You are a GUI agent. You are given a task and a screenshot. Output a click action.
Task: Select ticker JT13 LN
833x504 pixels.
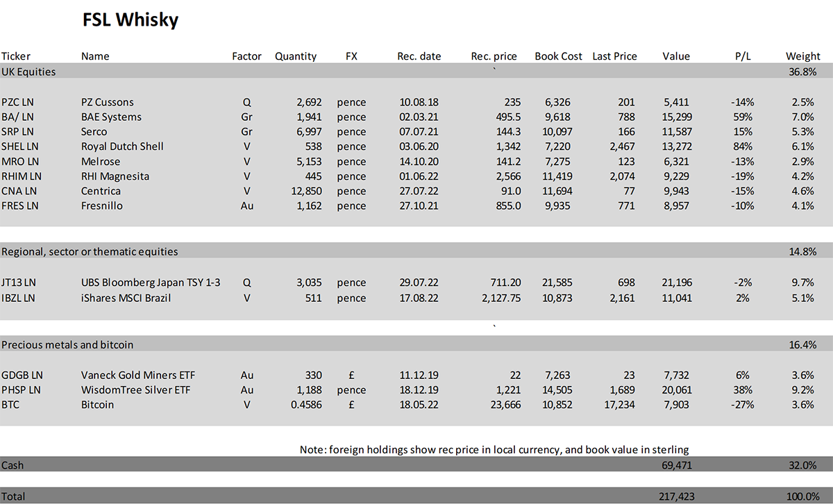[x=18, y=283]
